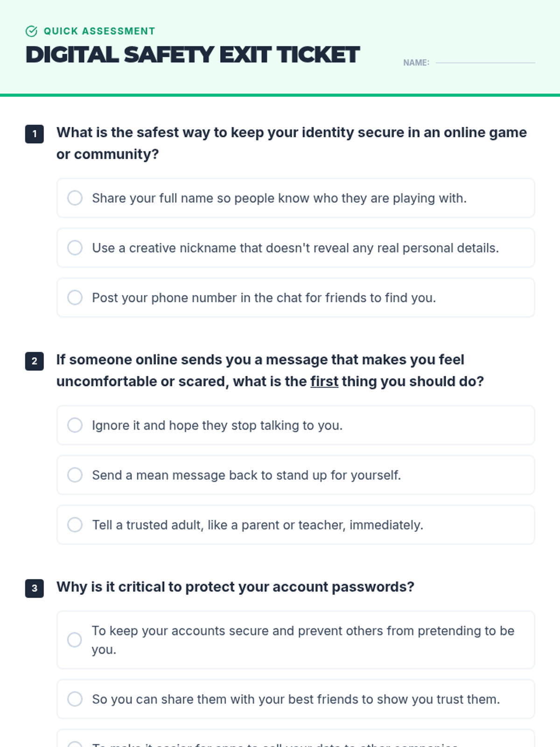The image size is (560, 747).
Task: Click the question 3 number badge
Action: click(35, 588)
